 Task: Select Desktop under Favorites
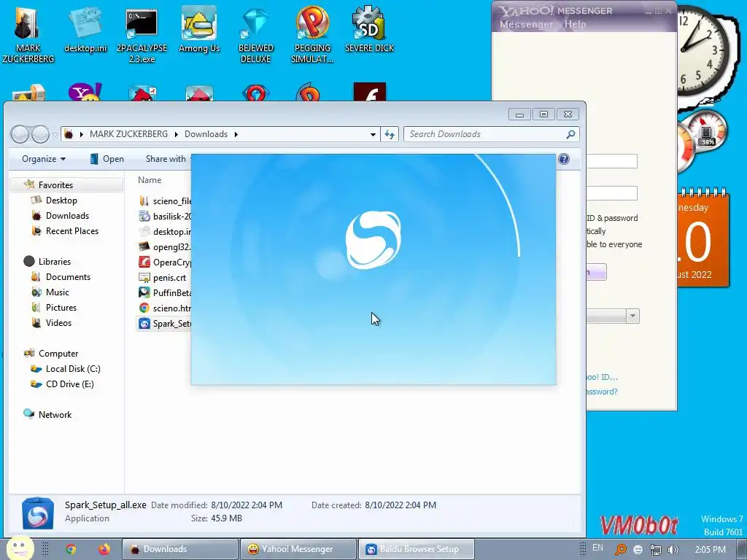click(61, 201)
